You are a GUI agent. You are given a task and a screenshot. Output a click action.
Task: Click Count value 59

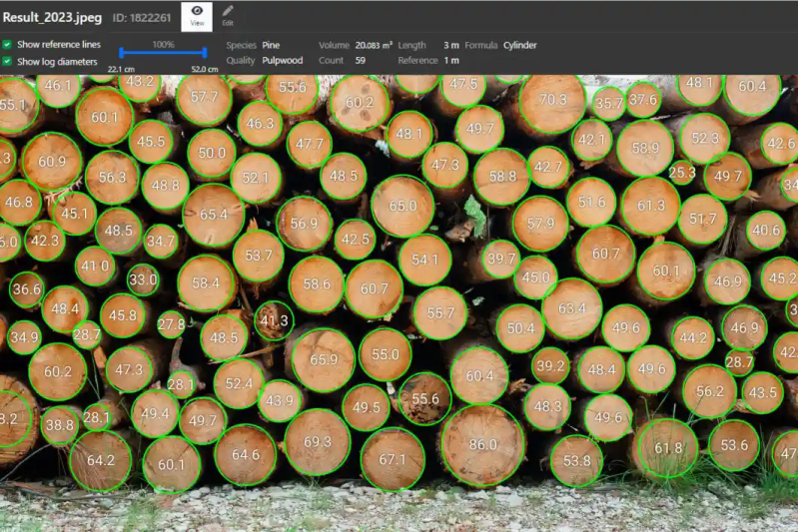[x=361, y=61]
